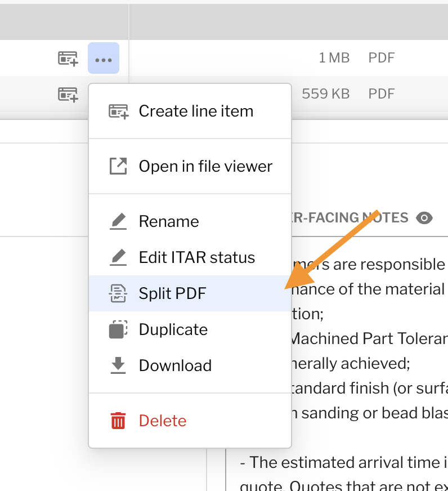Click the 1 MB file size cell

click(x=334, y=58)
